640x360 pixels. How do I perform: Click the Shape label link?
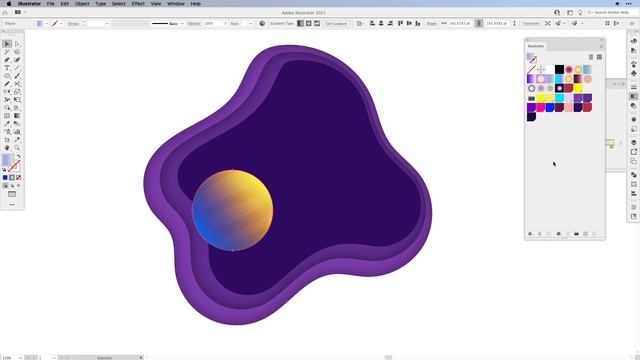pos(431,24)
